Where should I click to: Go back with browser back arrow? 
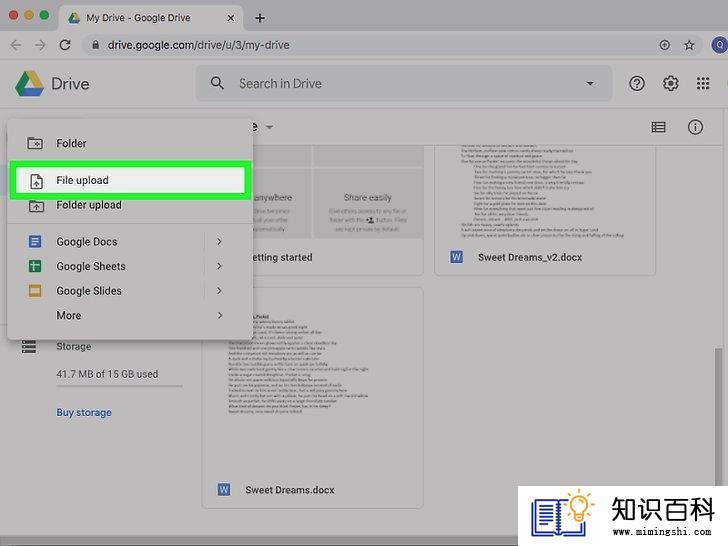16,45
